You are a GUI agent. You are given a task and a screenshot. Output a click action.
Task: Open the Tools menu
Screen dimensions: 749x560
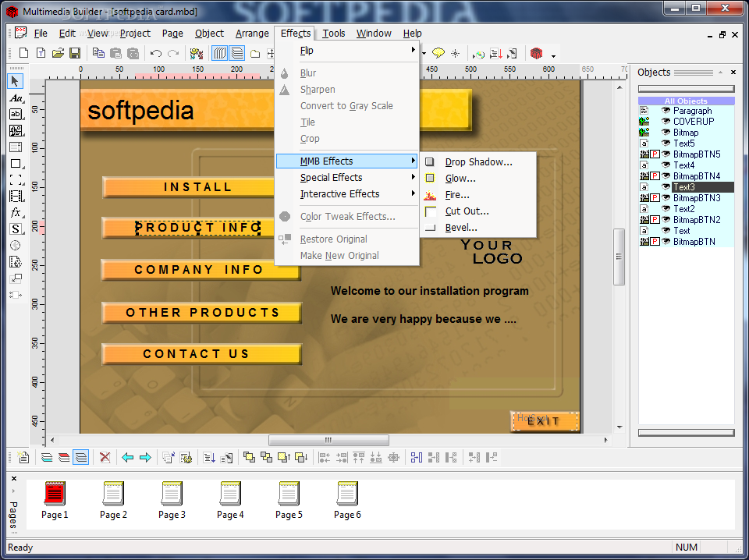pos(333,34)
